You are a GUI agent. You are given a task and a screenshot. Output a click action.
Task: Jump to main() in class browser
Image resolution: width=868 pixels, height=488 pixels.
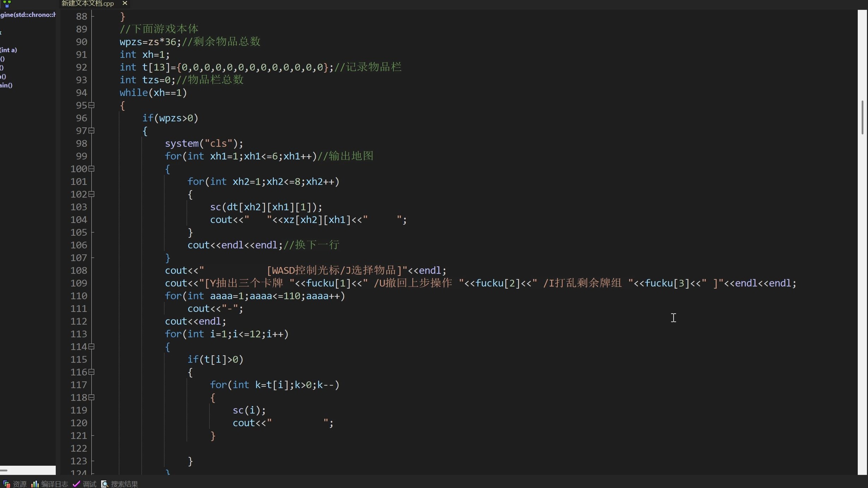(x=6, y=85)
